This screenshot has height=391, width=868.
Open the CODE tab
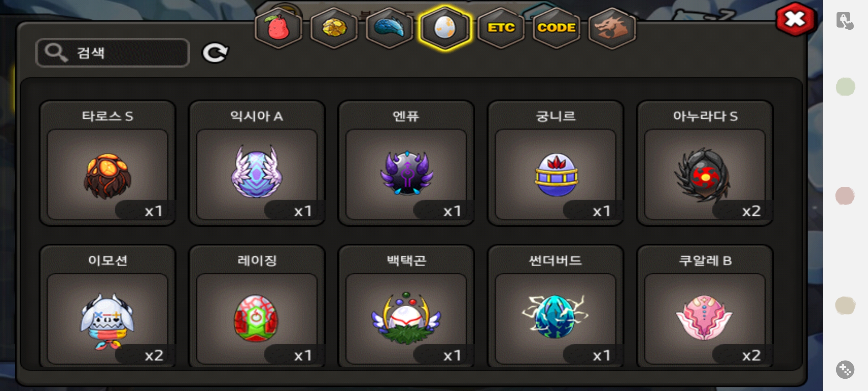(556, 28)
